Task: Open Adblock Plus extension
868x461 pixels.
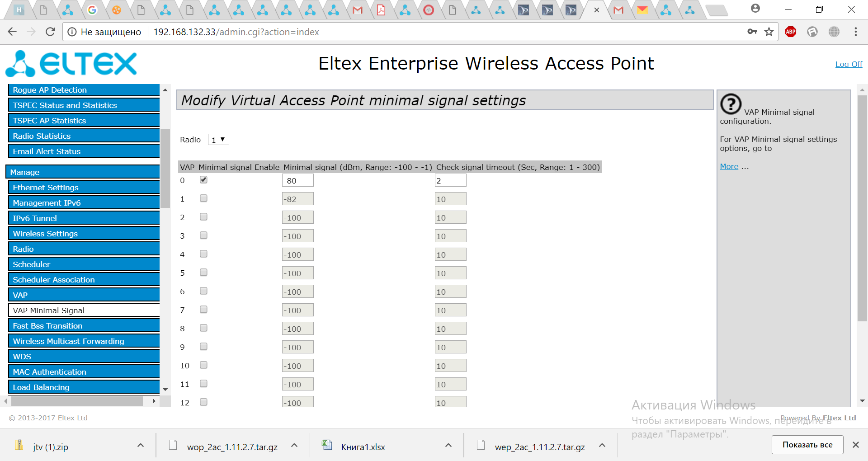Action: pos(791,32)
